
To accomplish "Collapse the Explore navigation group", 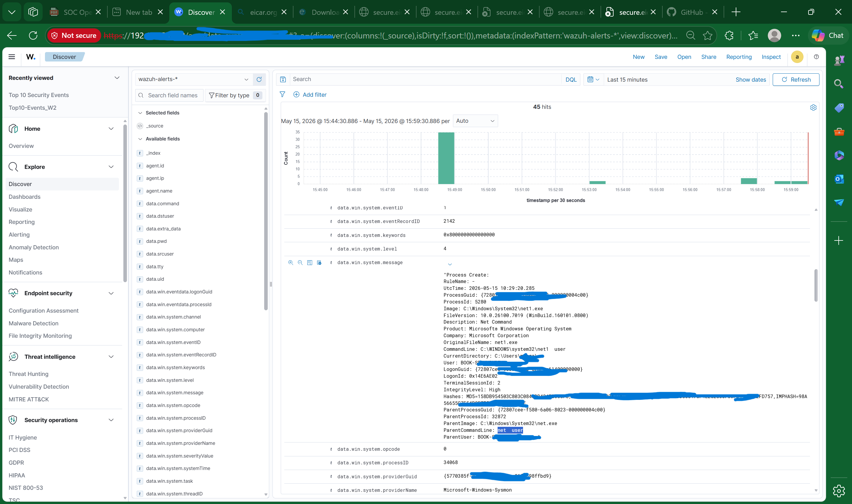I will 111,167.
